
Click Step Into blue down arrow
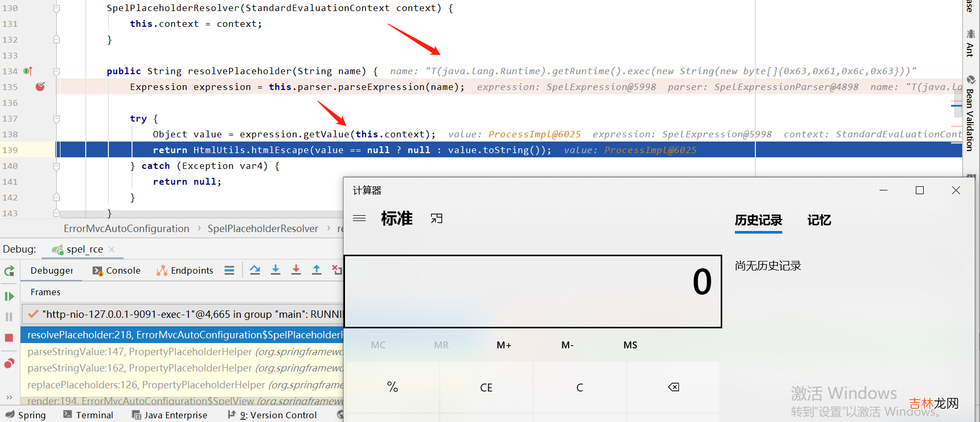tap(276, 270)
